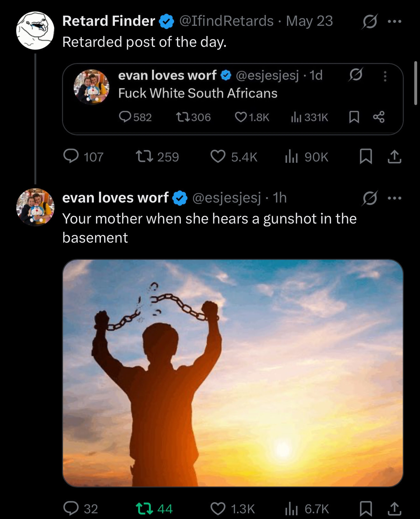Undo repost on the reply with 44 reposts

coord(144,508)
